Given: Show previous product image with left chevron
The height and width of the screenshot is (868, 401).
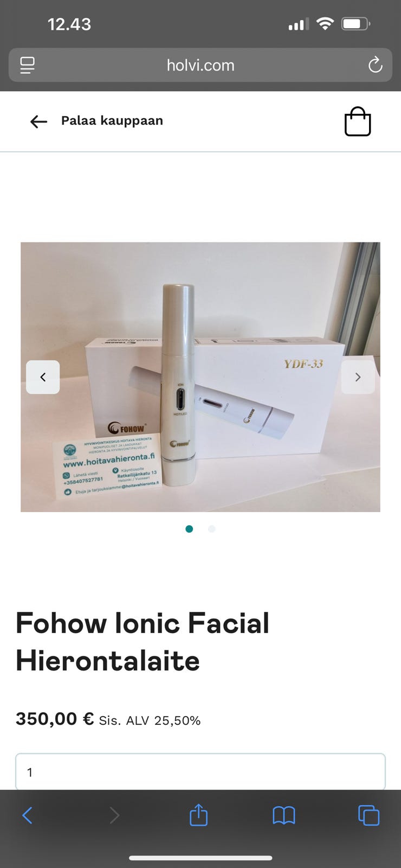Looking at the screenshot, I should point(43,377).
